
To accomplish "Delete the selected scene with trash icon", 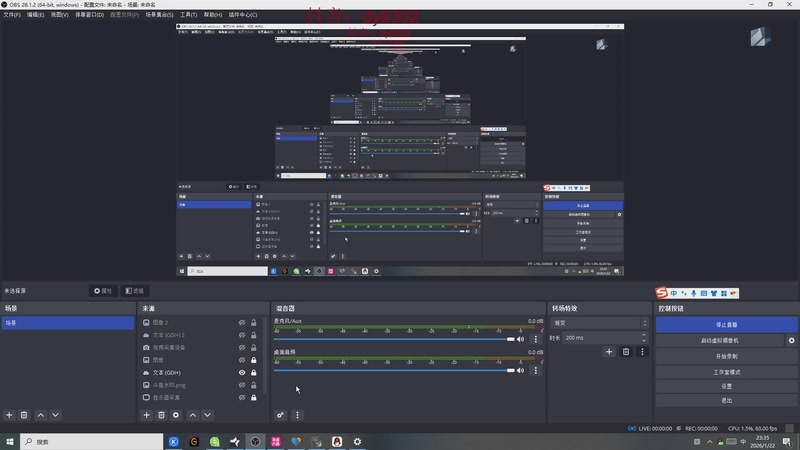I will 24,415.
